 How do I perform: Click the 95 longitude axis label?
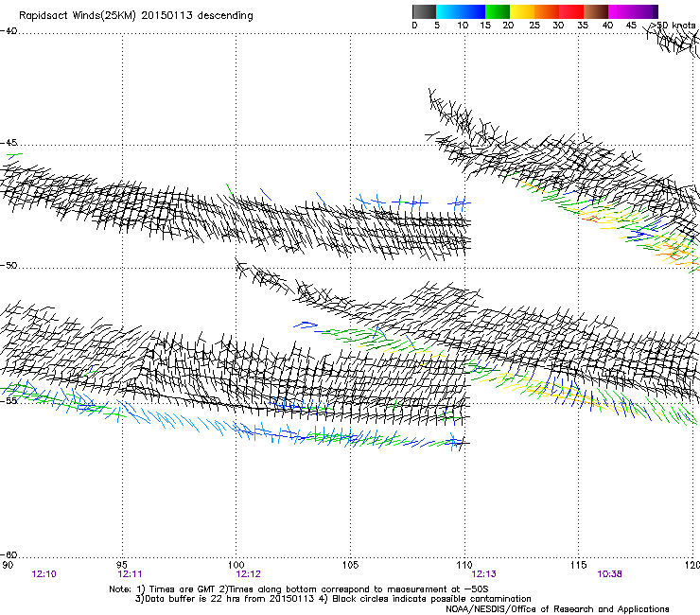pyautogui.click(x=122, y=565)
